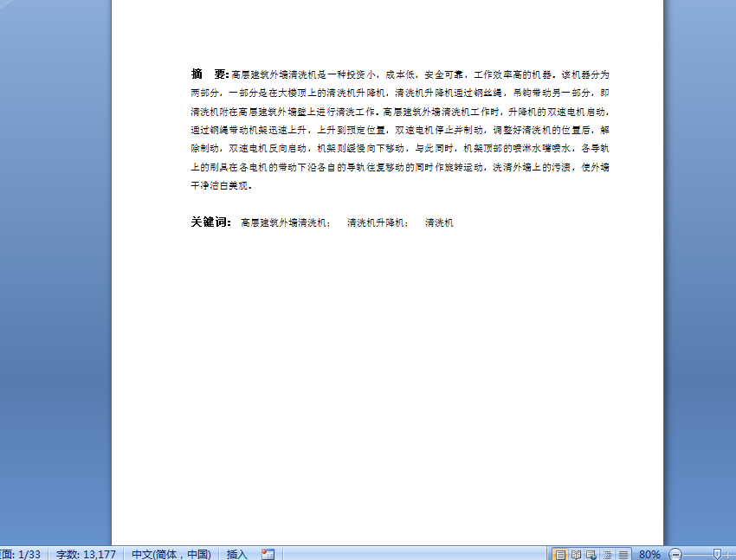The width and height of the screenshot is (736, 560).
Task: Click the 80% zoom level button
Action: [x=649, y=554]
